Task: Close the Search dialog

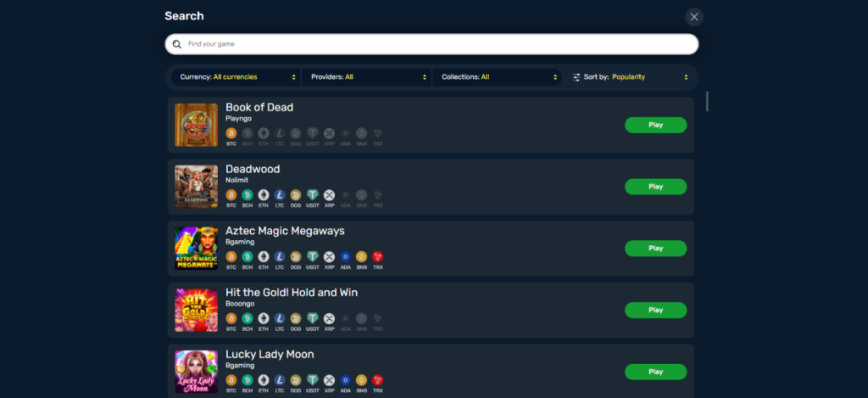Action: (x=694, y=17)
